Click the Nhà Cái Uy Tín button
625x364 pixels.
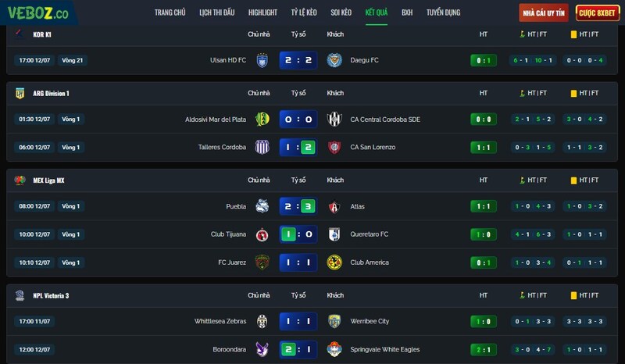coord(544,12)
